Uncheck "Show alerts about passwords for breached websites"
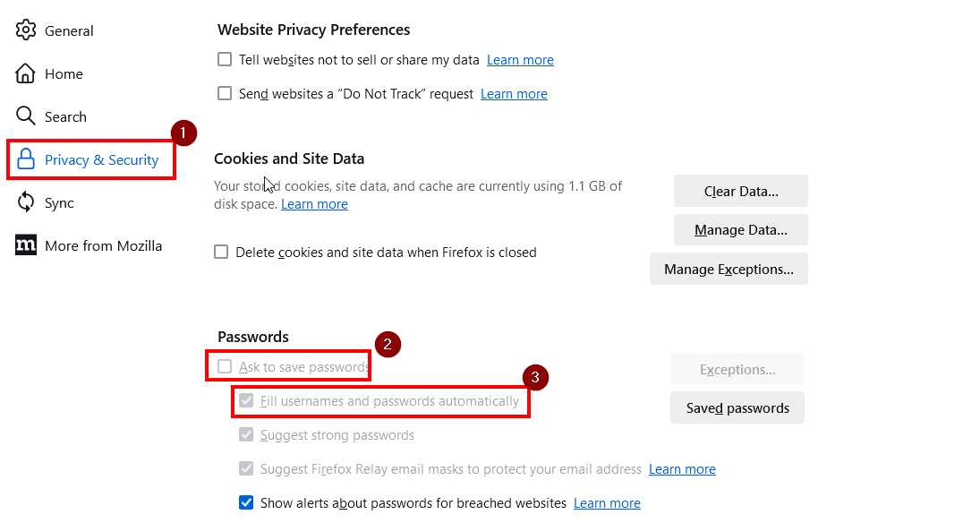This screenshot has width=980, height=523. pos(246,502)
